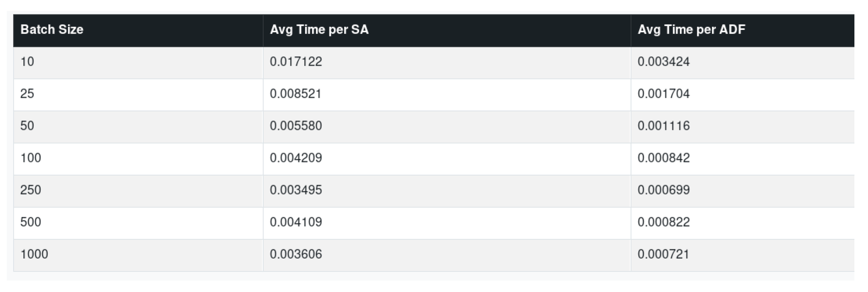Select the batch size 1000 cell

(x=34, y=254)
